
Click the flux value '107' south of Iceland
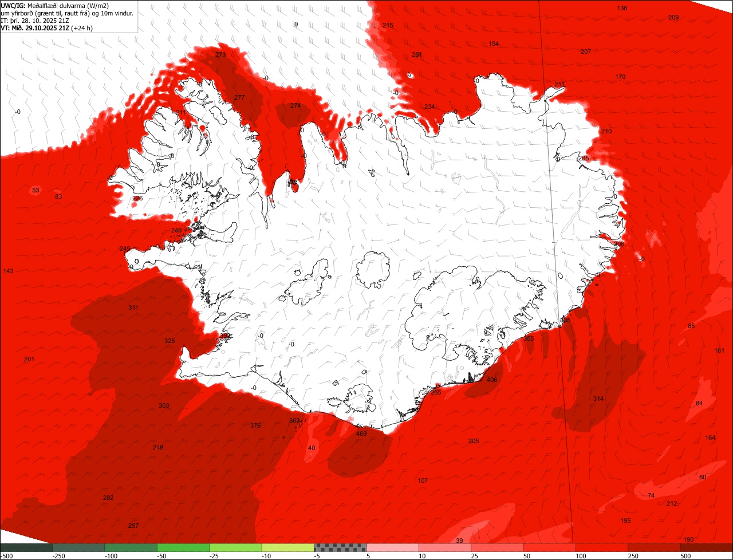pyautogui.click(x=423, y=480)
